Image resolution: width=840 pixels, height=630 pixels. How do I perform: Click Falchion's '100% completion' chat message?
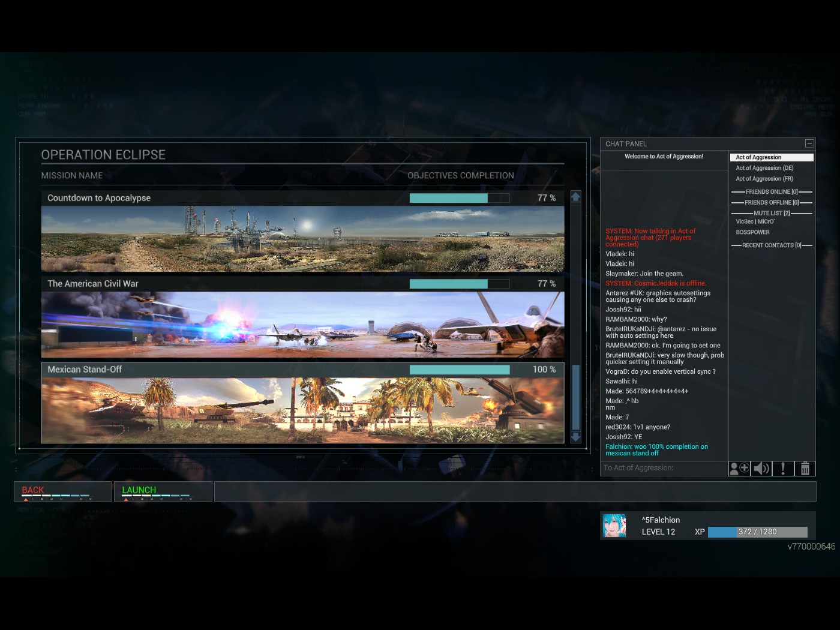coord(656,450)
